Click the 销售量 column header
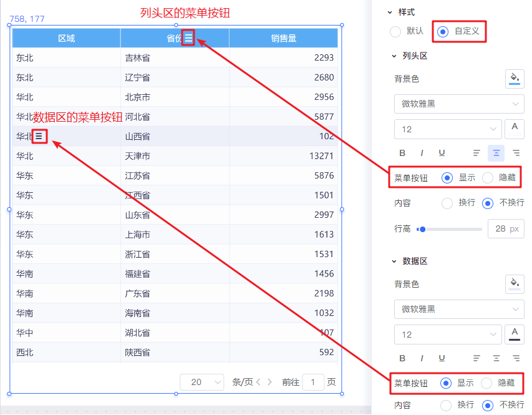 [284, 38]
